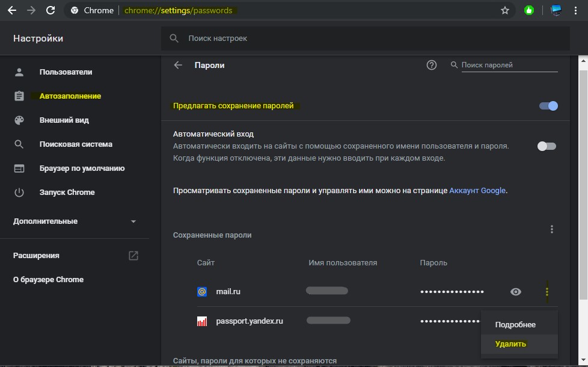Image resolution: width=588 pixels, height=367 pixels.
Task: Return from Пароли with the back arrow
Action: (178, 65)
